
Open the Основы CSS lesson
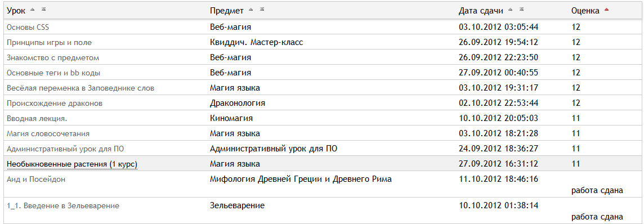28,28
